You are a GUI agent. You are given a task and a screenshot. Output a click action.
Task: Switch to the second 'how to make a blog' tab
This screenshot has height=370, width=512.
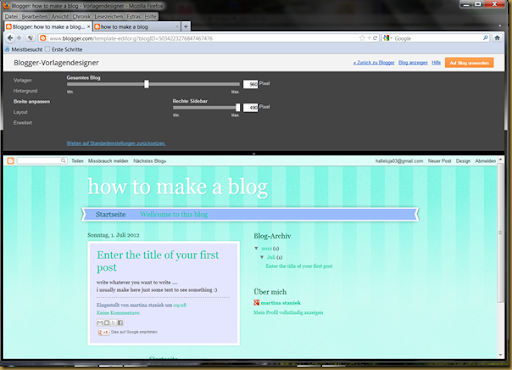(x=136, y=27)
